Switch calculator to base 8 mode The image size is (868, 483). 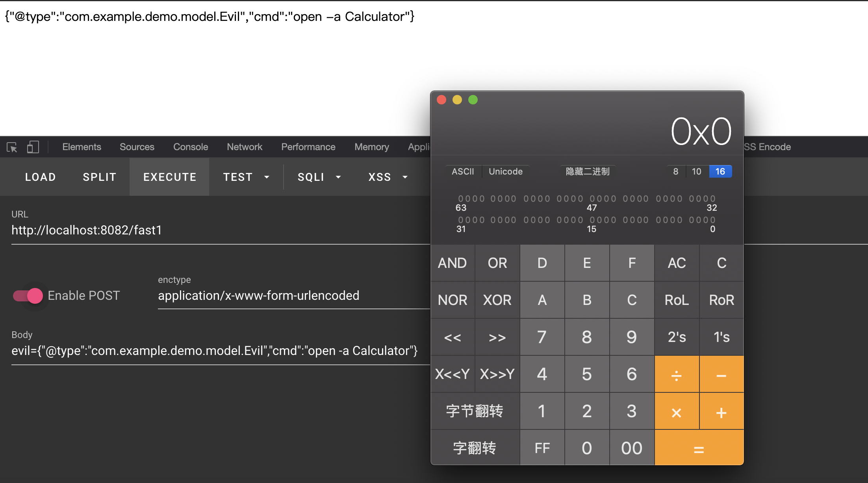675,171
